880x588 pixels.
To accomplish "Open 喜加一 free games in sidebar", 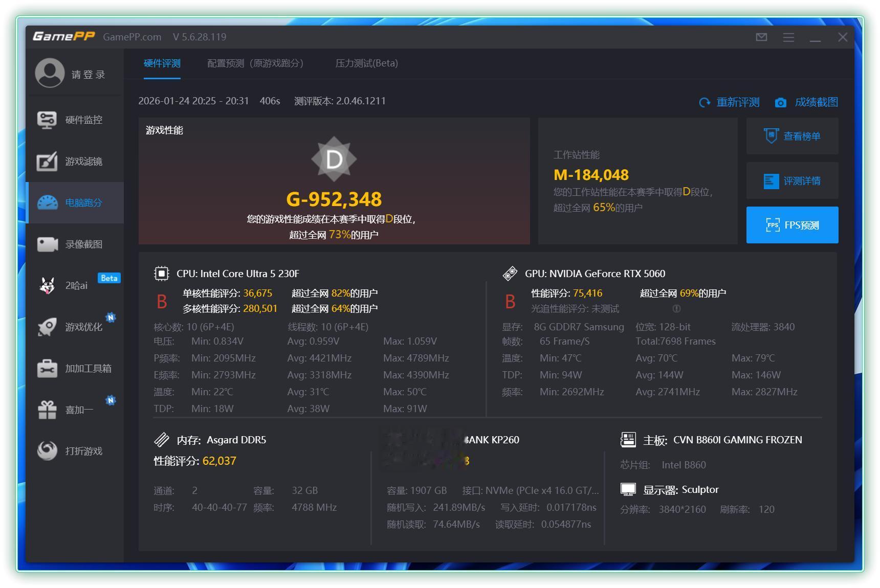I will click(75, 410).
